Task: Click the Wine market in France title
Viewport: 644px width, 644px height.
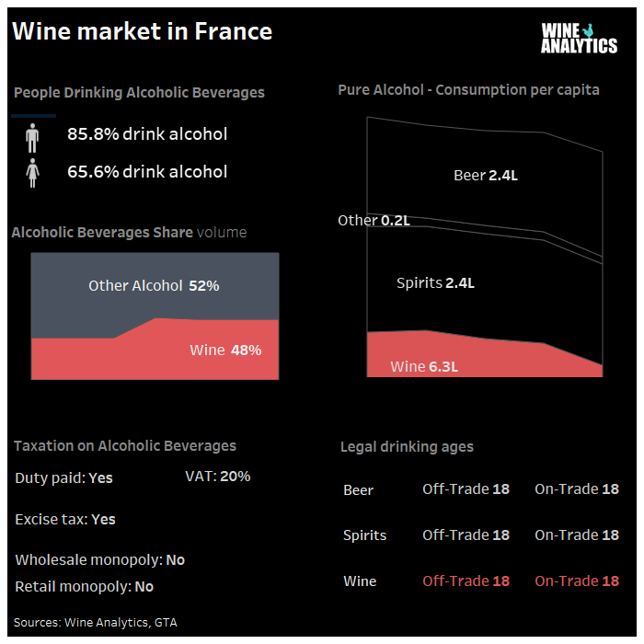Action: click(x=142, y=31)
